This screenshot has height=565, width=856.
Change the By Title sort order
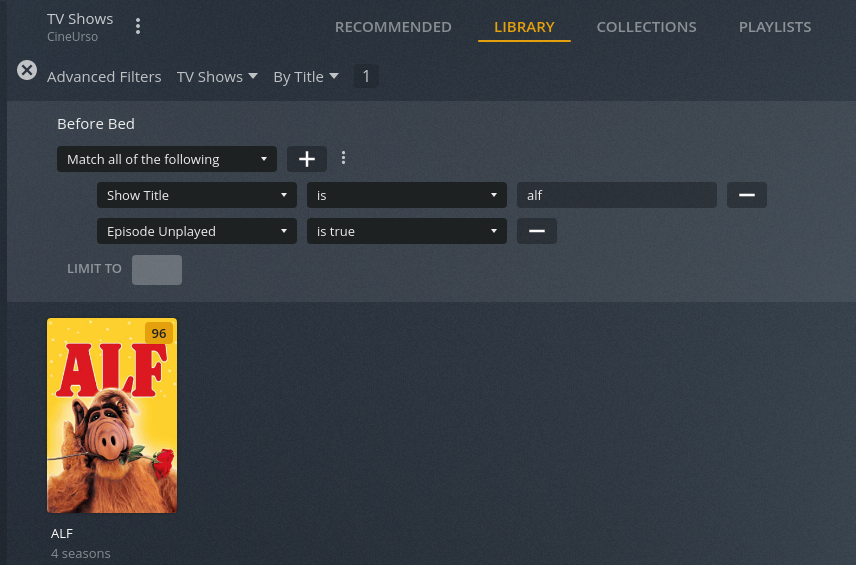(306, 76)
